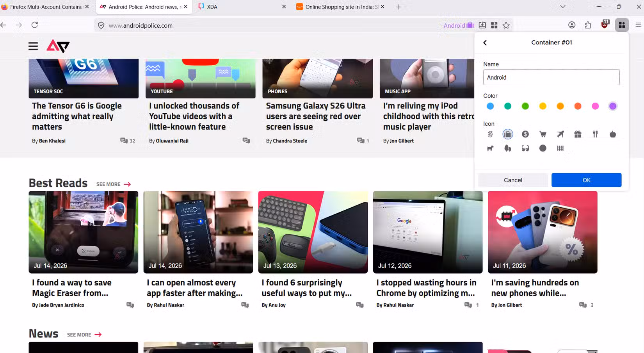Viewport: 644px width, 353px height.
Task: Open the Magic Eraser article thumbnail
Action: pos(83,232)
